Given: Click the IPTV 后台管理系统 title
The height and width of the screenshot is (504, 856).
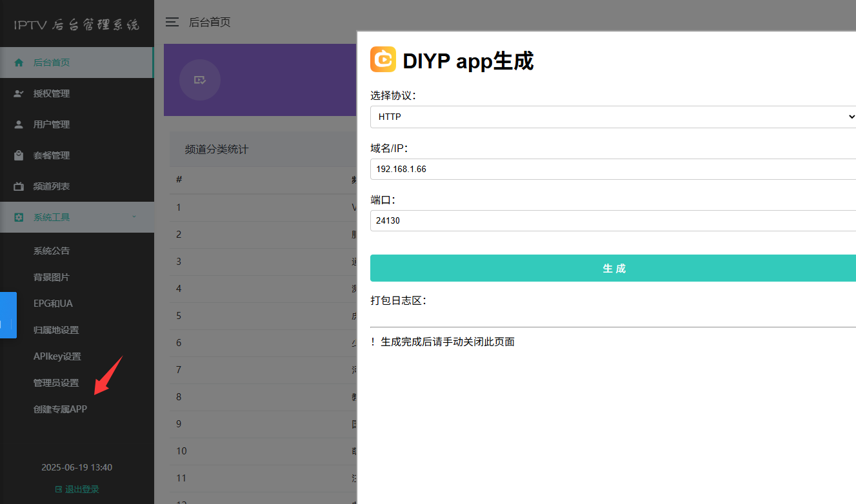Looking at the screenshot, I should pyautogui.click(x=77, y=25).
